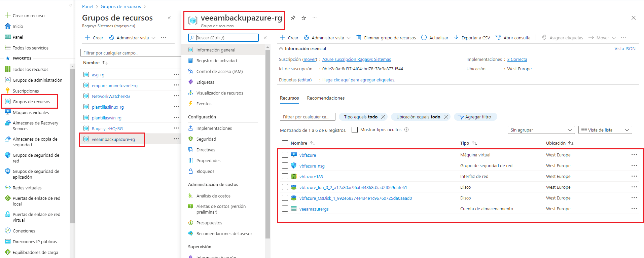The width and height of the screenshot is (644, 258).
Task: Click Agregar filtro button
Action: [x=475, y=117]
